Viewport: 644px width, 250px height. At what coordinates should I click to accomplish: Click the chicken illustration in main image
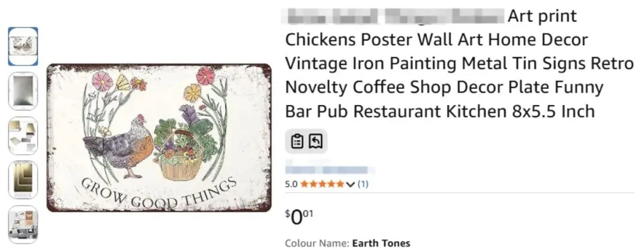118,146
